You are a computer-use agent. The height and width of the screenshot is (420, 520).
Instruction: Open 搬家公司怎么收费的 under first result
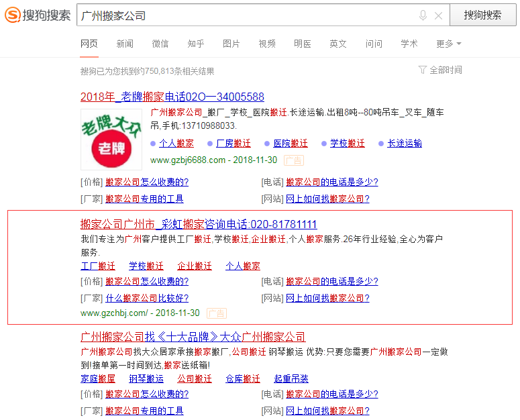(x=147, y=182)
